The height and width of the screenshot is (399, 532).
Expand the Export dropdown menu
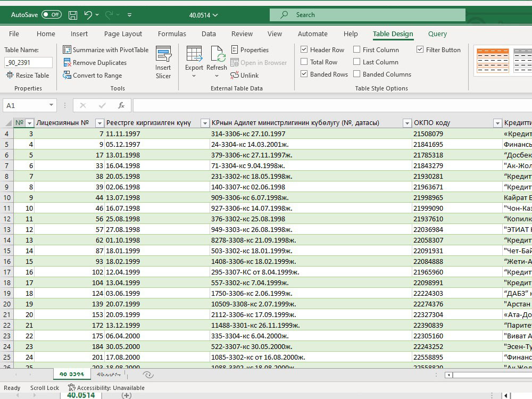[x=194, y=76]
